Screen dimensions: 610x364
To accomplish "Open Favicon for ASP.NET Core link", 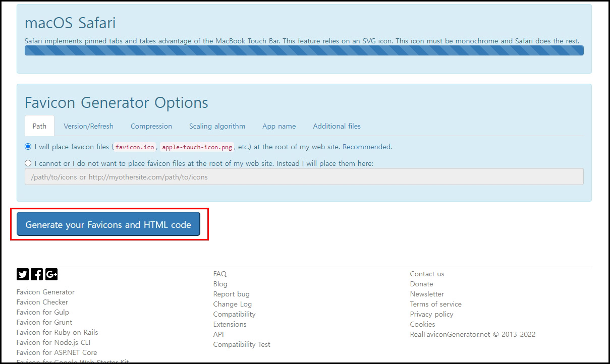I will point(57,352).
